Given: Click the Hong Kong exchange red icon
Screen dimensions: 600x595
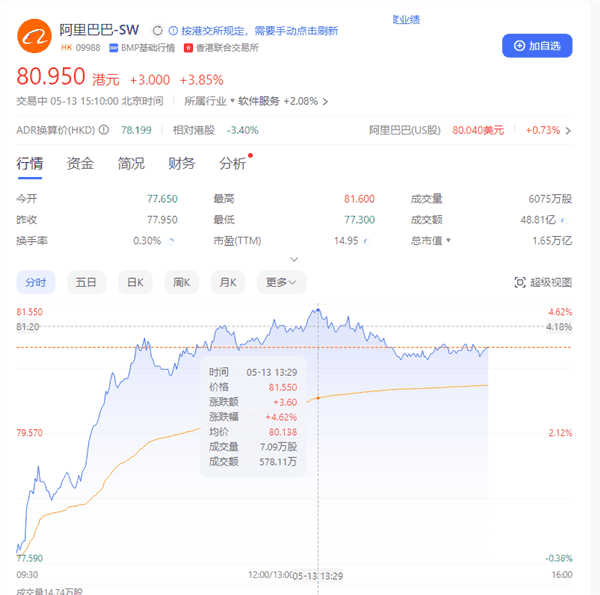Looking at the screenshot, I should point(188,48).
